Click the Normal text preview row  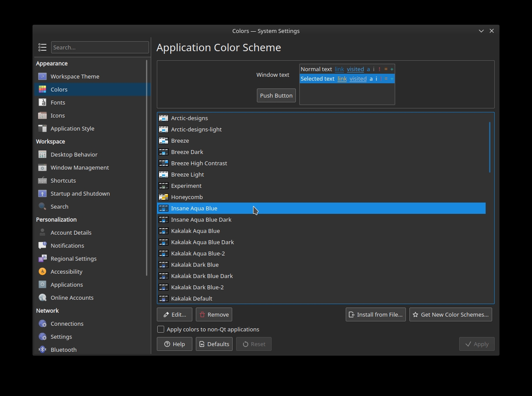click(x=347, y=69)
